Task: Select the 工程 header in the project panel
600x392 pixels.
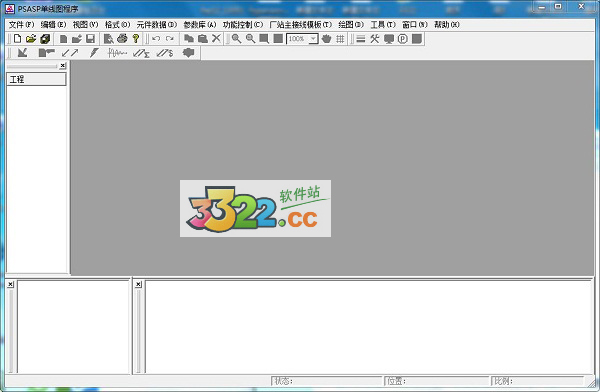Action: (x=36, y=79)
